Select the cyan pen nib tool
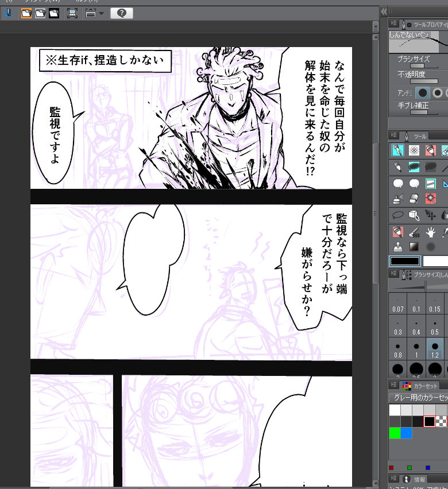 click(x=397, y=150)
